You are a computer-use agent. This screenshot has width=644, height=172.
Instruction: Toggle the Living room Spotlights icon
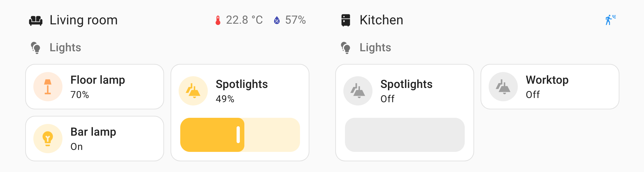click(193, 91)
